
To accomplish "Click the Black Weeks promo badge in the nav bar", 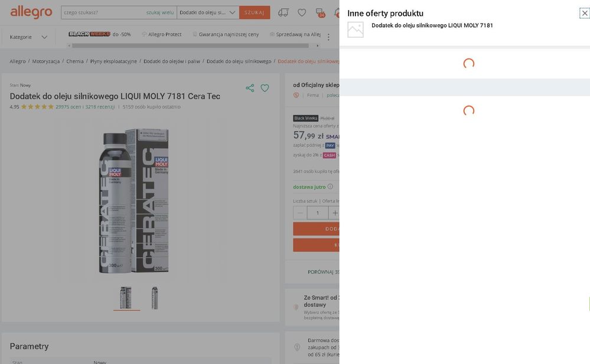I will pyautogui.click(x=89, y=34).
